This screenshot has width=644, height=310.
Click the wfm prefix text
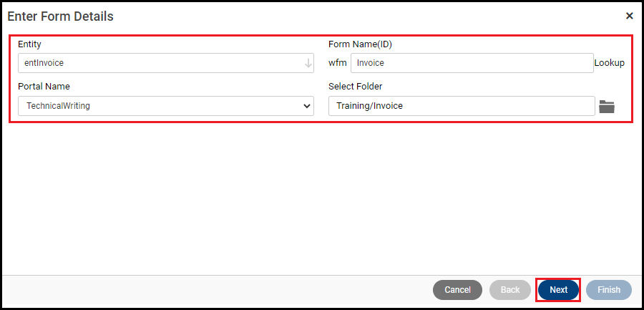click(x=338, y=63)
